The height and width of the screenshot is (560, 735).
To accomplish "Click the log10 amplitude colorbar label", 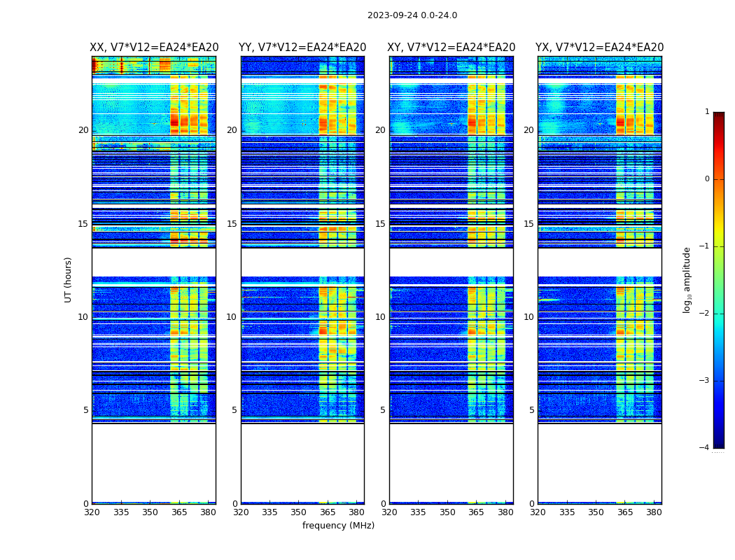I will click(x=687, y=279).
